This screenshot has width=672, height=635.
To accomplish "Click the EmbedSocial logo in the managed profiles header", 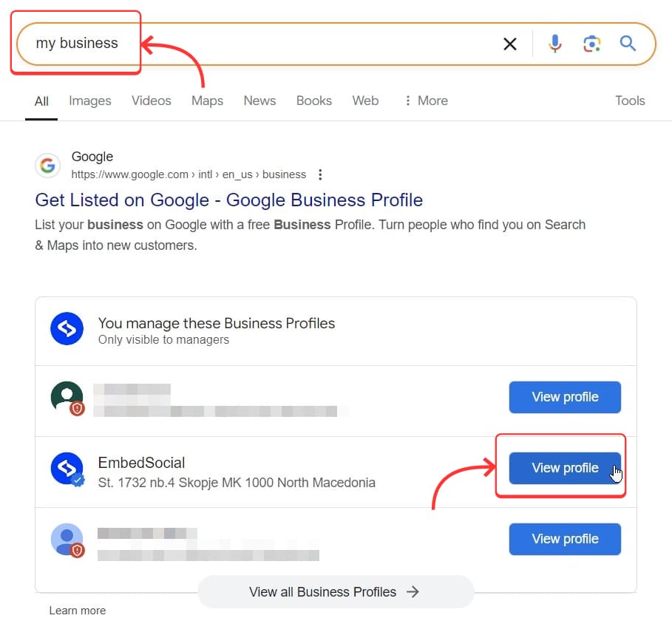I will [x=67, y=329].
